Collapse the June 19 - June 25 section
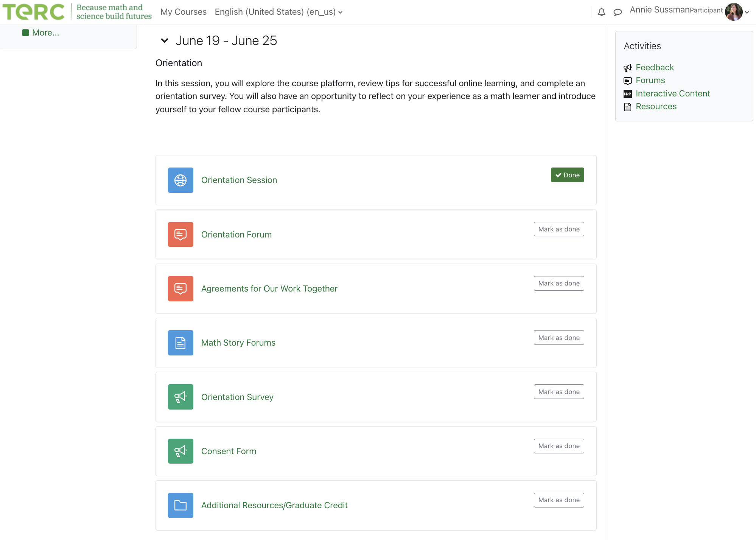The height and width of the screenshot is (540, 756). click(164, 40)
